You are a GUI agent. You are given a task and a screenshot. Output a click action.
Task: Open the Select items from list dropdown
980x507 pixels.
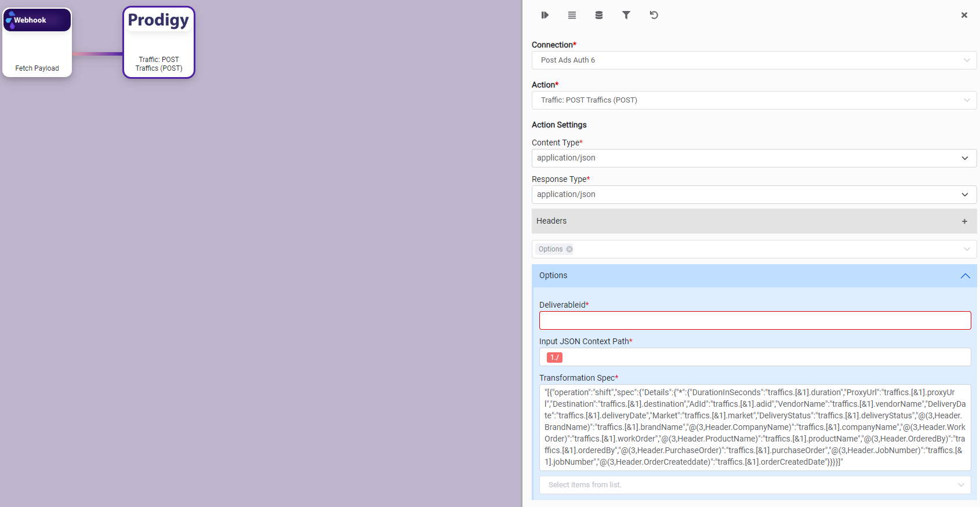click(754, 485)
